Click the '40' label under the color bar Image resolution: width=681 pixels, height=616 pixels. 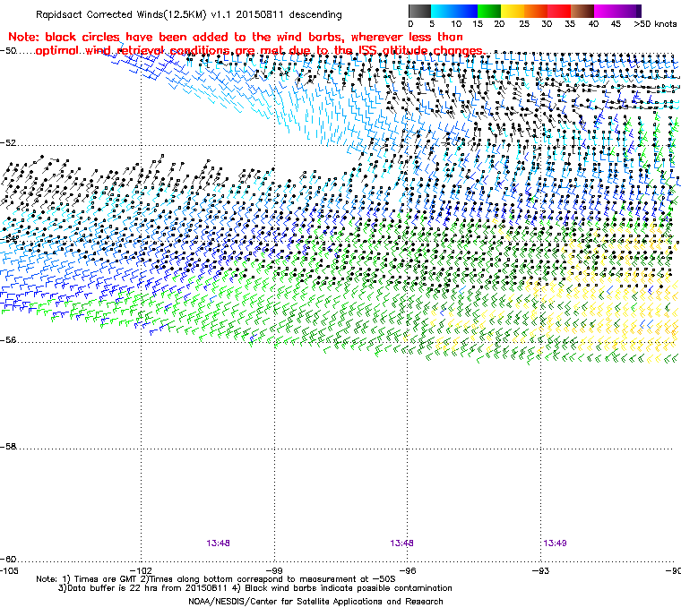(593, 24)
